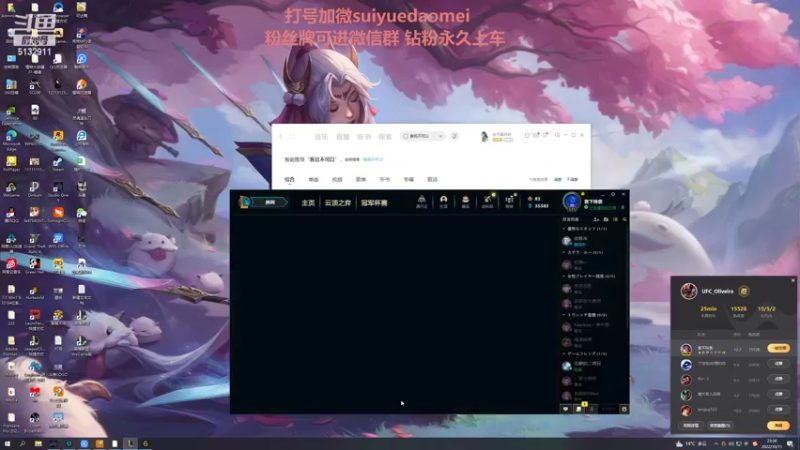This screenshot has height=450, width=800.
Task: Click yellow button on first player row
Action: 779,348
